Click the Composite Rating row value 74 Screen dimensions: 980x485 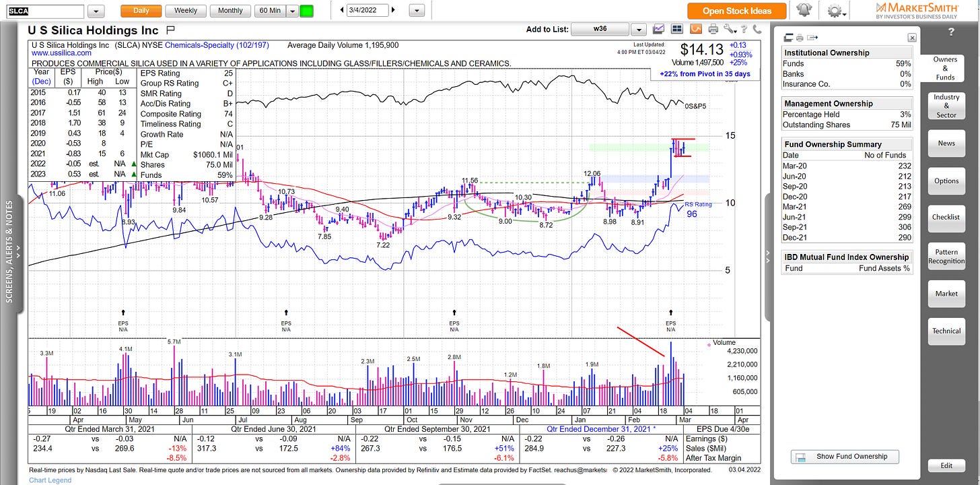click(x=228, y=114)
